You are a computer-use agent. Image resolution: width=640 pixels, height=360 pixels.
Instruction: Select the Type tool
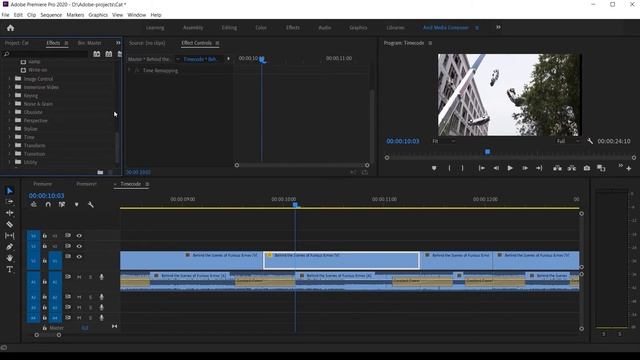click(x=9, y=269)
